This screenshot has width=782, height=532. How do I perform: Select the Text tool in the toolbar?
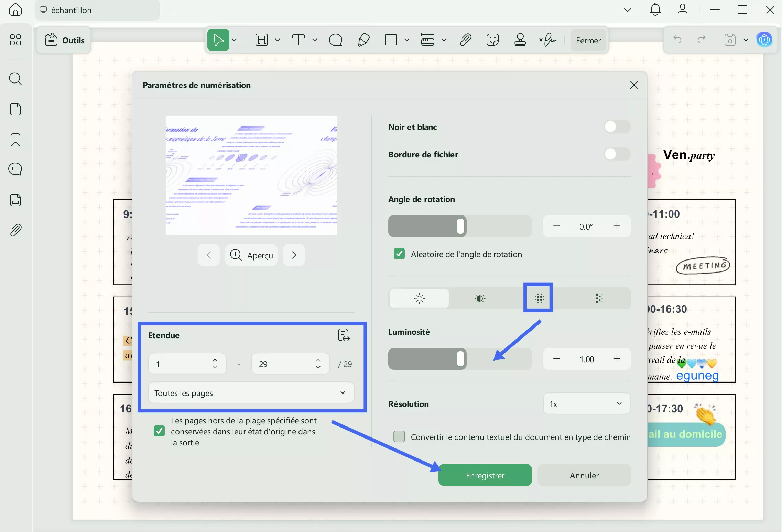(299, 40)
